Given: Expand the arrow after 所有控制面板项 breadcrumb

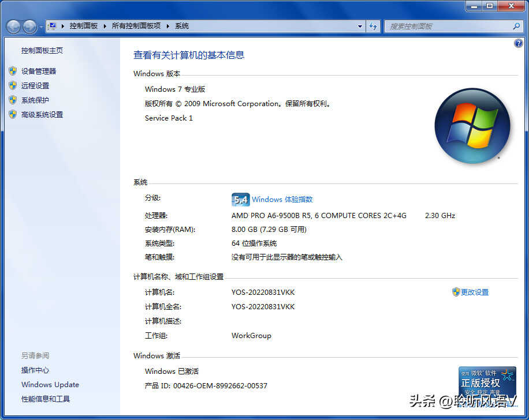Looking at the screenshot, I should 168,27.
